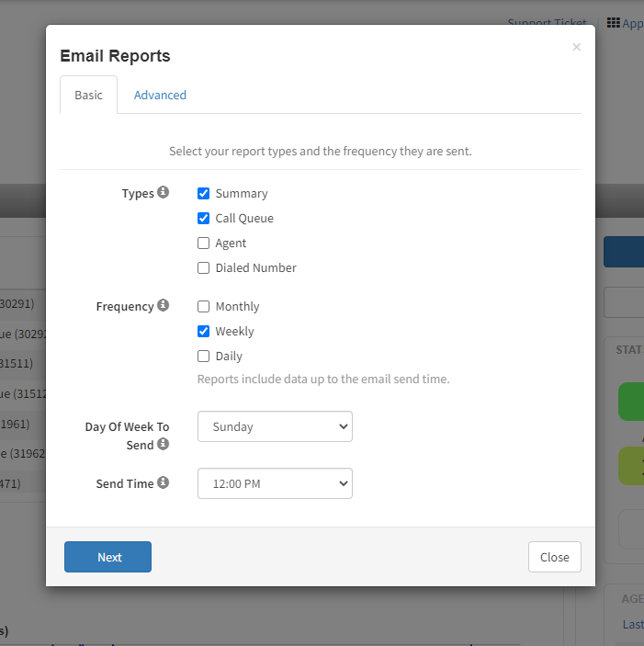Uncheck the Call Queue report type
644x646 pixels.
pos(203,218)
